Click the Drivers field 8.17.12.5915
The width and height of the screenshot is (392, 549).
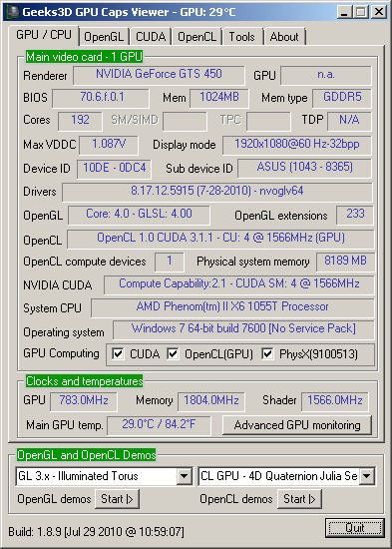217,193
